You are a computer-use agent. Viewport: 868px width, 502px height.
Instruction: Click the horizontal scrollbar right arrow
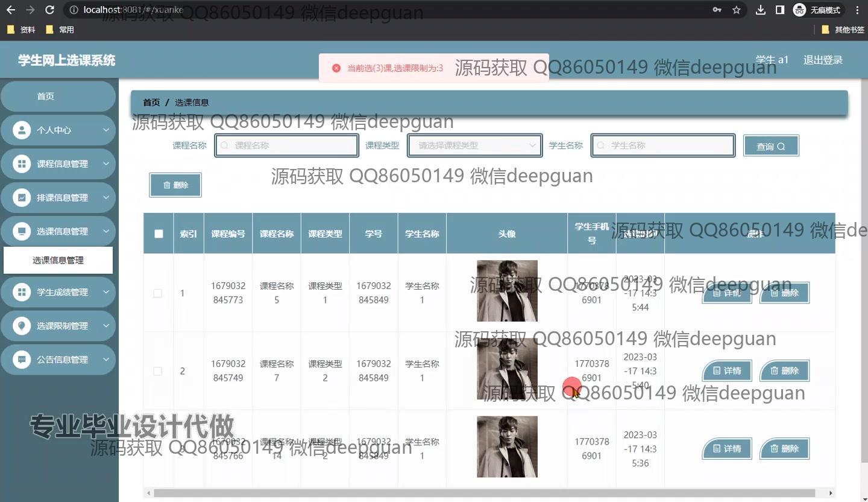click(831, 493)
